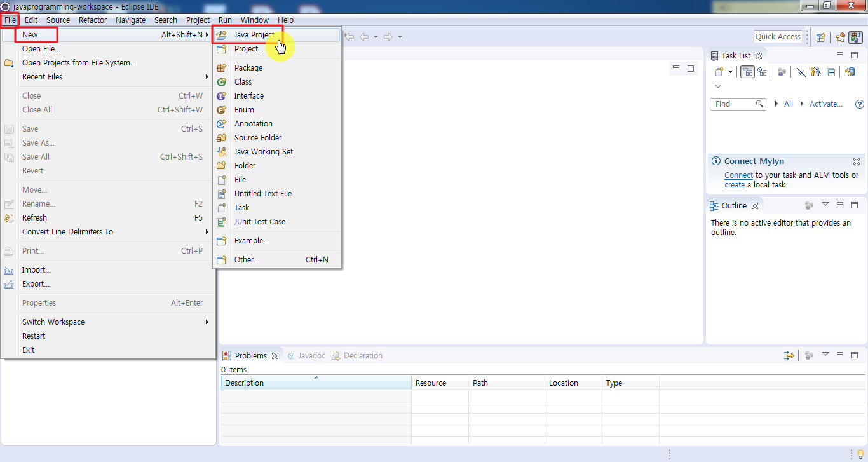Screen dimensions: 868x462
Task: Click the Forward navigation arrow in toolbar
Action: (x=388, y=37)
